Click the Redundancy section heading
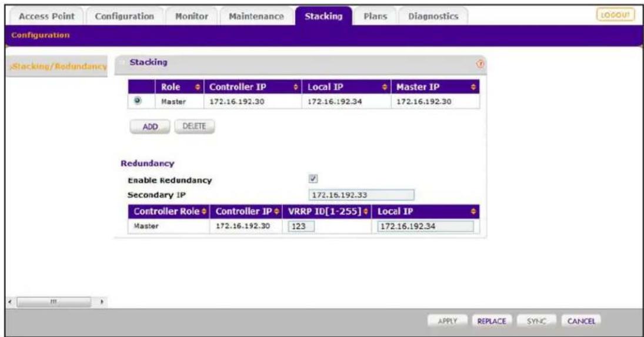 [x=148, y=164]
